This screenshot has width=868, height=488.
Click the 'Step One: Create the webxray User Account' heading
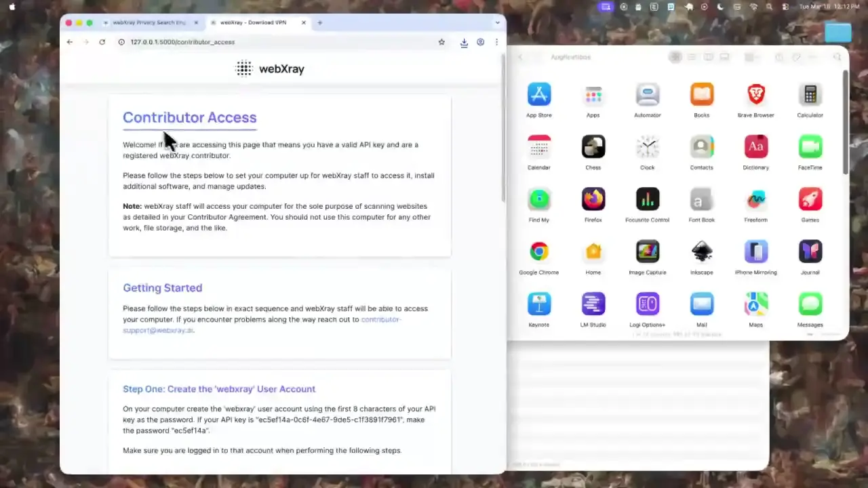point(219,389)
